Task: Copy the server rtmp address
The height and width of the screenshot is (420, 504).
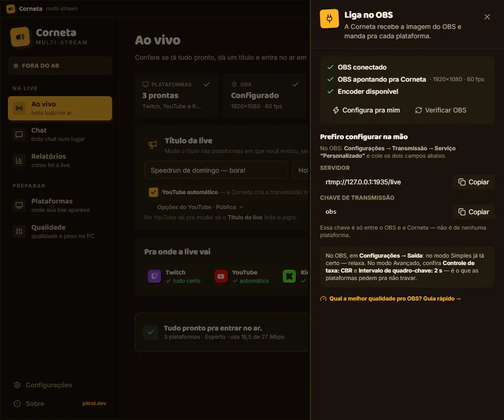Action: [x=474, y=182]
